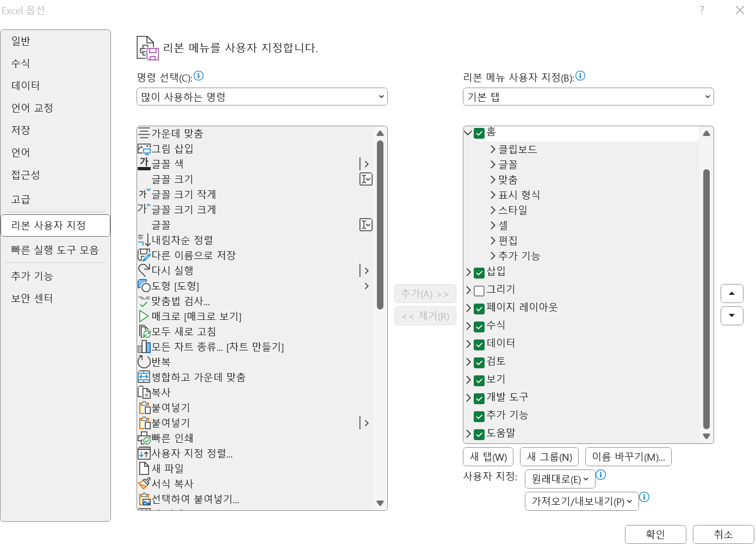Image resolution: width=756 pixels, height=544 pixels.
Task: Select the 내림차순 정렬 sort icon
Action: (x=144, y=239)
